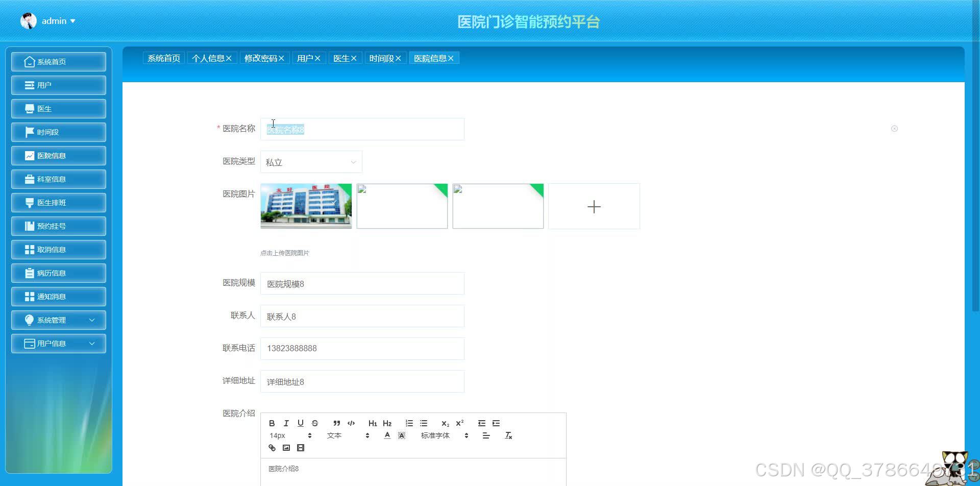This screenshot has width=980, height=486.
Task: Apply Heading 1 style
Action: pyautogui.click(x=373, y=423)
